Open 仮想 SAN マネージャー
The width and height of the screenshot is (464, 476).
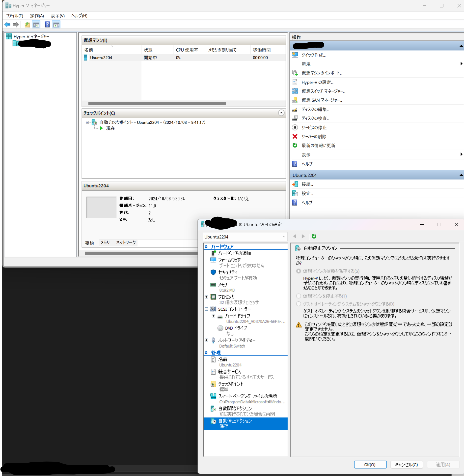(x=322, y=100)
